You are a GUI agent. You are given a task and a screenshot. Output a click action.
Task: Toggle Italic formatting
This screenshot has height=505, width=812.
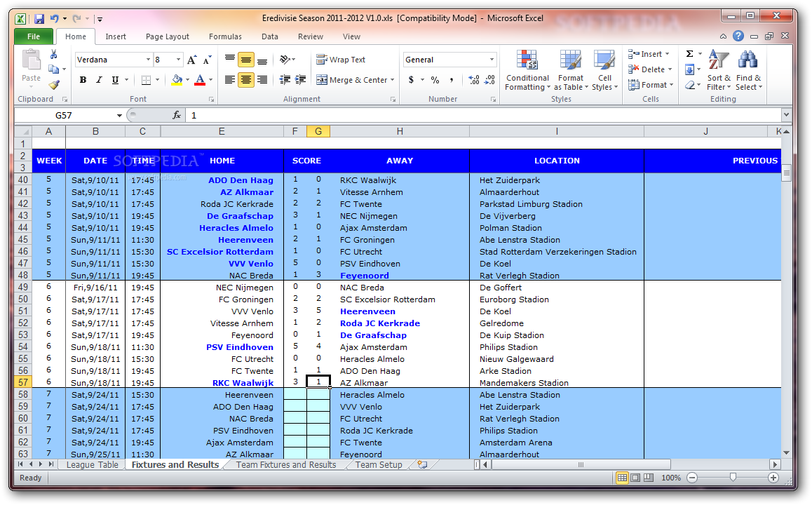coord(99,80)
